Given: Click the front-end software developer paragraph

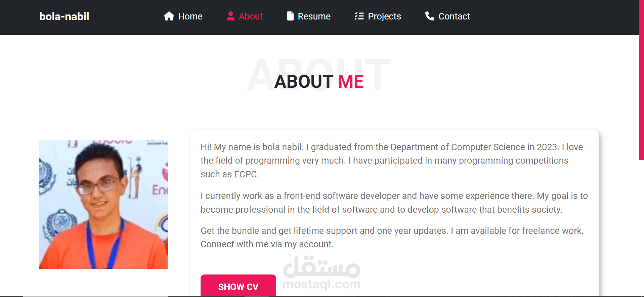Looking at the screenshot, I should (394, 203).
